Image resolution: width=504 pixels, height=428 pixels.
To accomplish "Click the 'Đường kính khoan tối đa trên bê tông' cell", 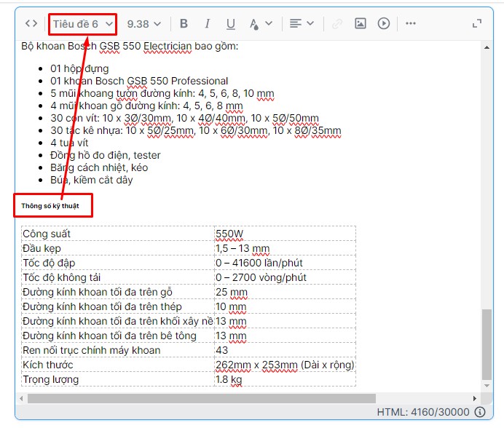I will click(118, 336).
